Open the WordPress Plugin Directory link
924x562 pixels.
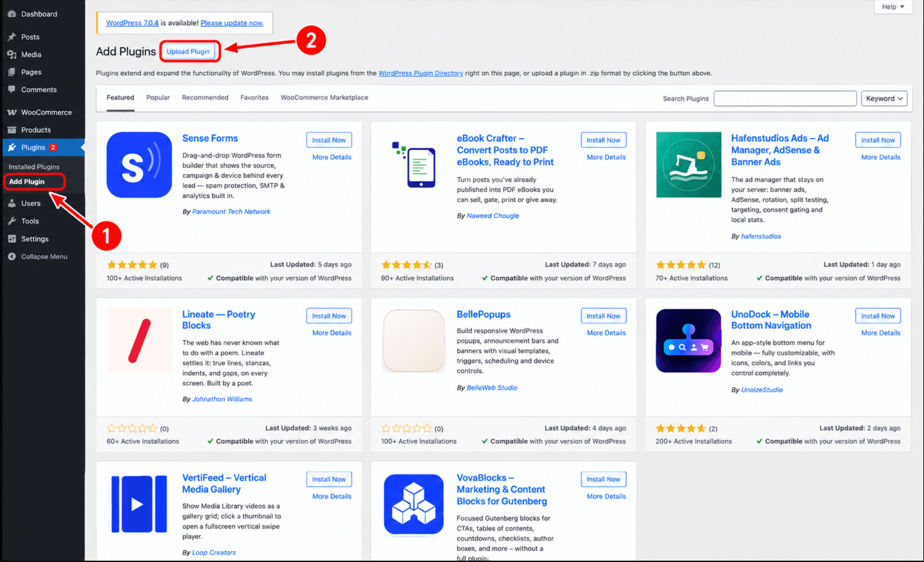[421, 73]
